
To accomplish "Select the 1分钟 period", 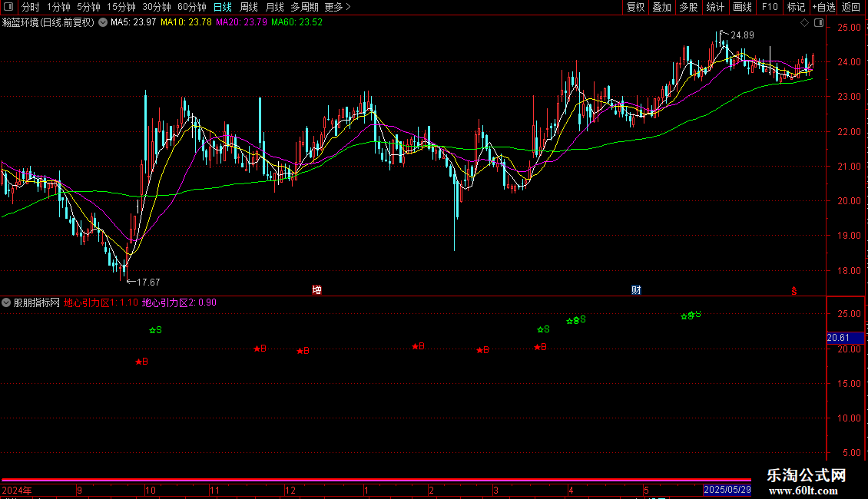I will [x=58, y=7].
